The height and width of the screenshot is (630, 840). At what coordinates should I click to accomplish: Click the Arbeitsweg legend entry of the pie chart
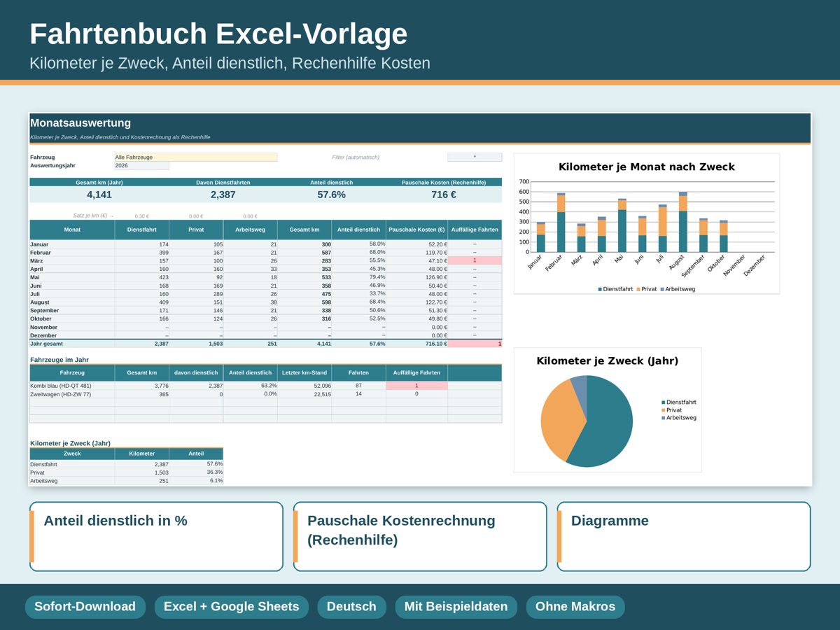tap(679, 418)
